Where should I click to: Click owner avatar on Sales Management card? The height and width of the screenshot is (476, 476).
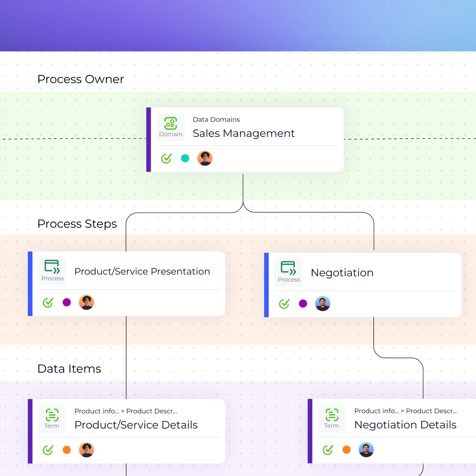click(x=205, y=158)
